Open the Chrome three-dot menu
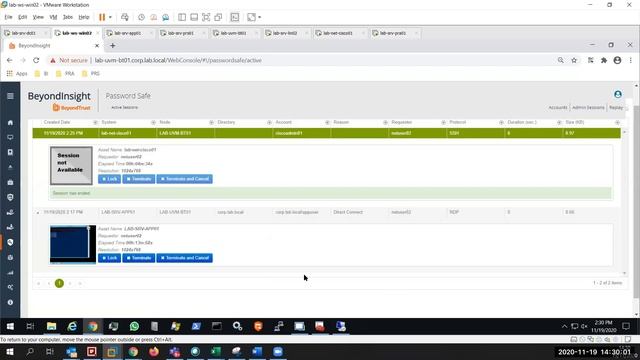Viewport: 640px width, 360px height. point(630,60)
